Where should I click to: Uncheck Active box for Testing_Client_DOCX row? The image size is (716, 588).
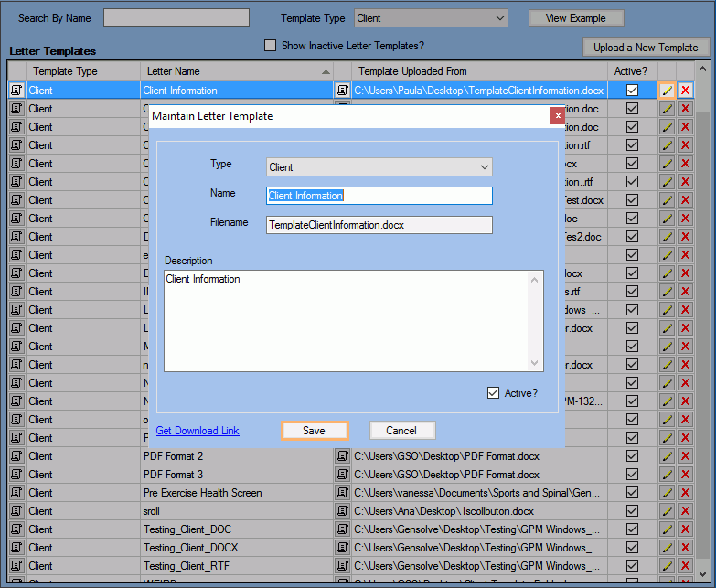click(x=632, y=548)
